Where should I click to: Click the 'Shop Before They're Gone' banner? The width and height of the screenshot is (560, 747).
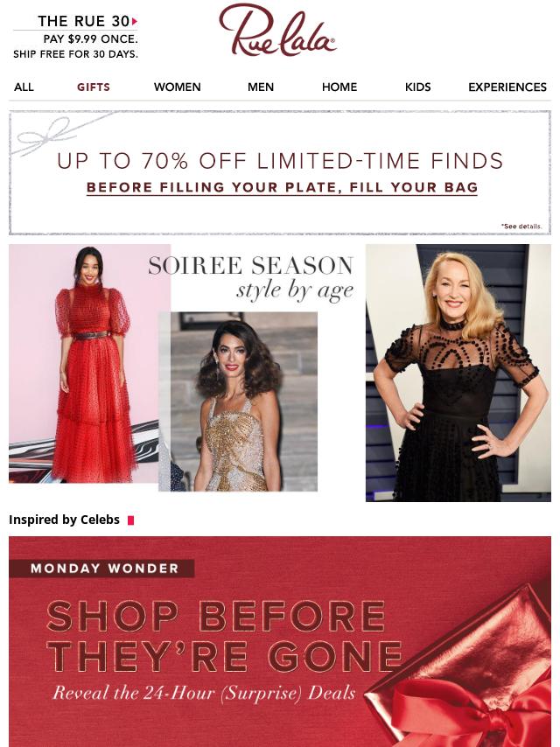pyautogui.click(x=280, y=642)
